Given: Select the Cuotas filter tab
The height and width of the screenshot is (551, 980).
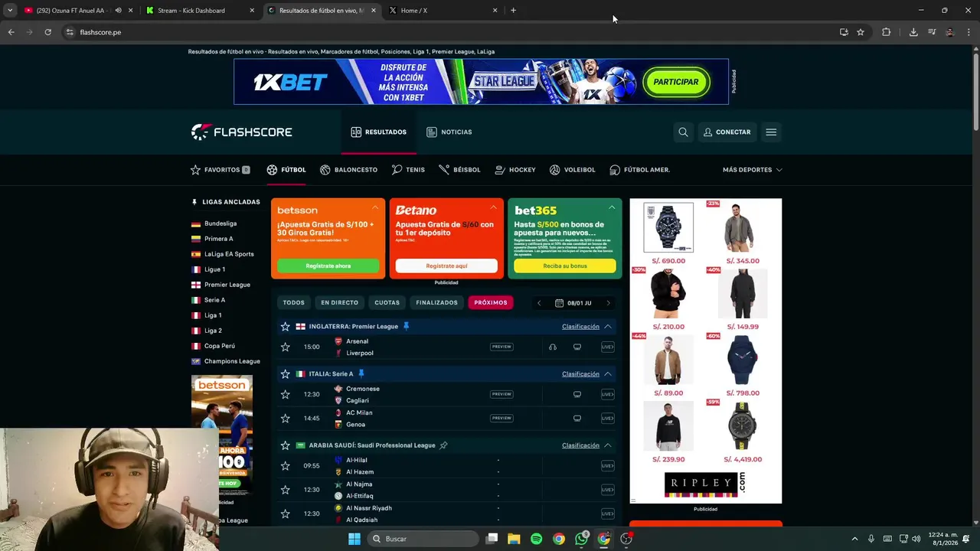Looking at the screenshot, I should (x=387, y=302).
